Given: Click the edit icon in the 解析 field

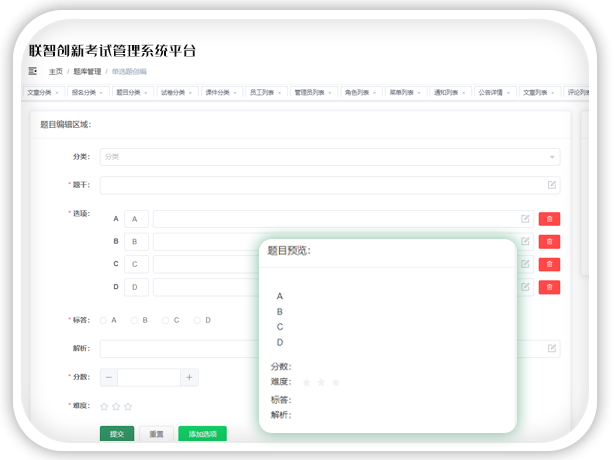Looking at the screenshot, I should (x=552, y=349).
